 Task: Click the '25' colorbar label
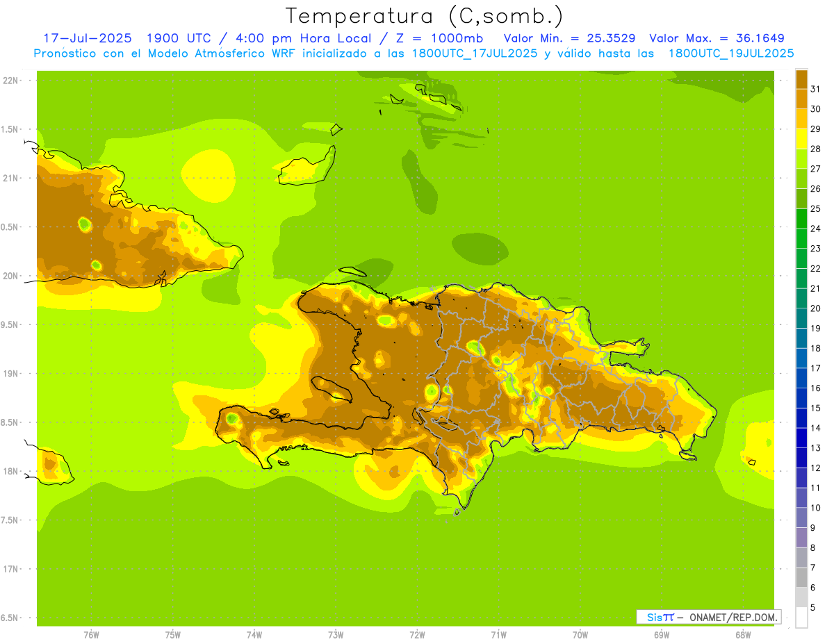coord(815,208)
